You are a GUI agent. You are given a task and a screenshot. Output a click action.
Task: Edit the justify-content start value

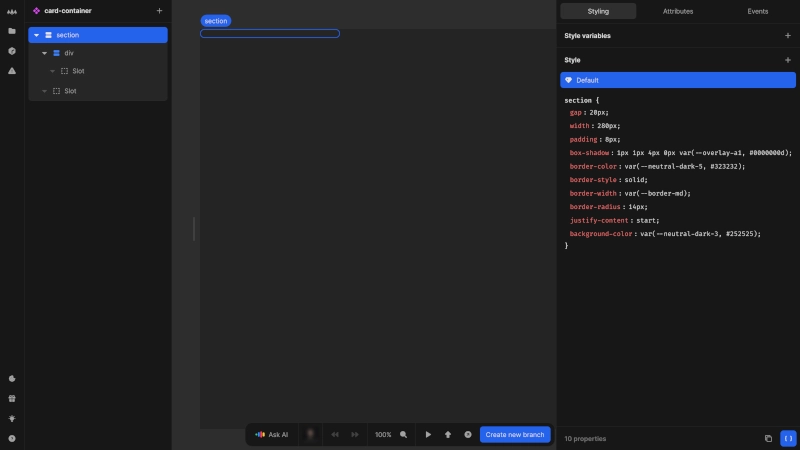pos(647,220)
